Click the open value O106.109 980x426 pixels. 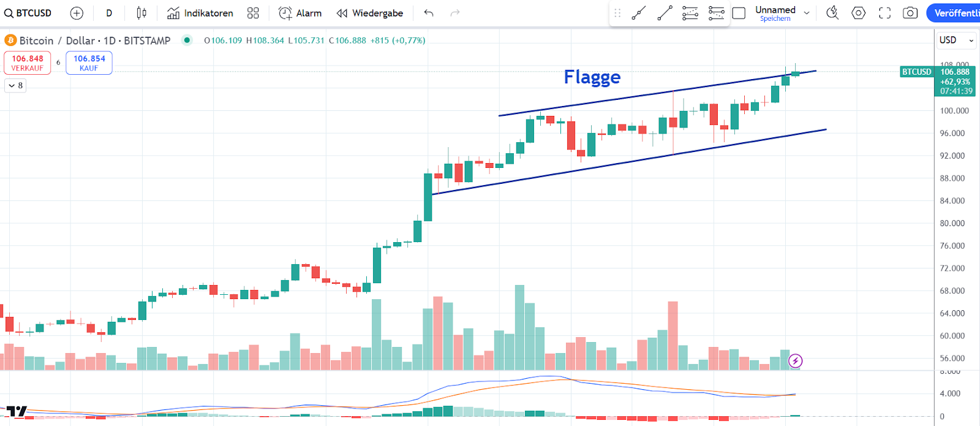[x=223, y=40]
